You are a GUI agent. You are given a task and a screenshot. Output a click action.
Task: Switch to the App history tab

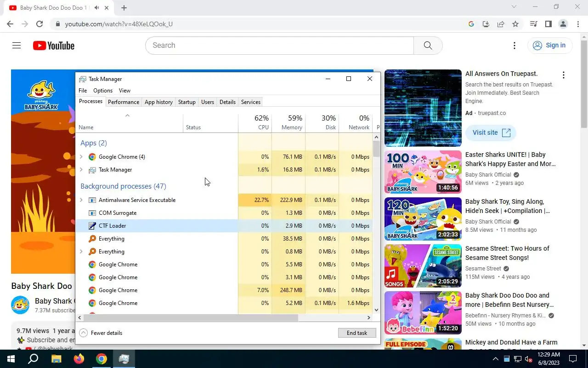(x=158, y=102)
